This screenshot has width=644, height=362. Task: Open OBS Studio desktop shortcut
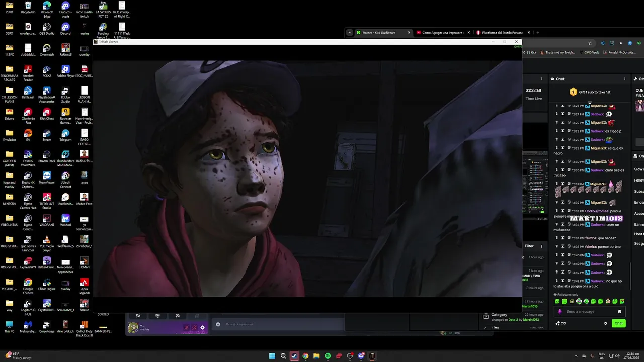tap(47, 29)
